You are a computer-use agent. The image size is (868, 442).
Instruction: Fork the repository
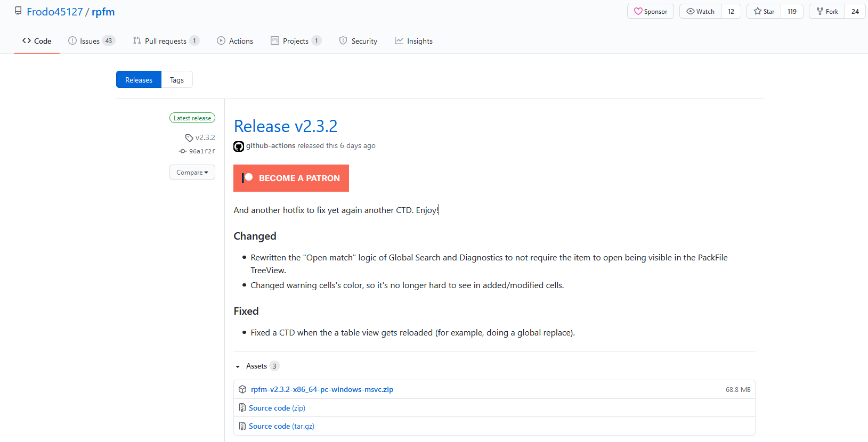point(827,11)
